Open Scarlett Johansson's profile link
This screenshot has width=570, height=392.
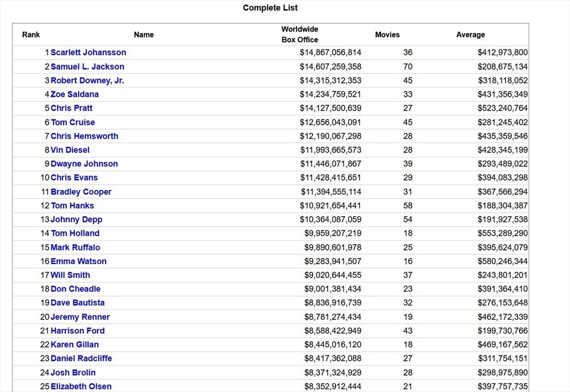88,53
